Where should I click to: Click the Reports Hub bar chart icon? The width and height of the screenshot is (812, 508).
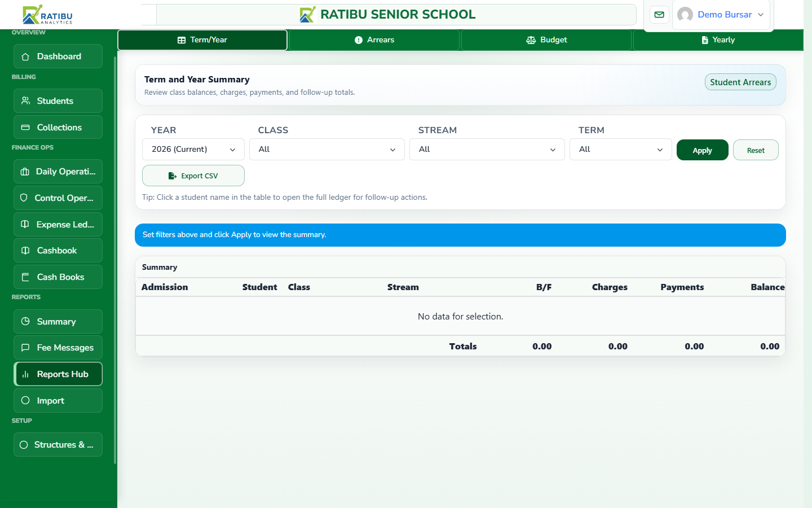25,374
